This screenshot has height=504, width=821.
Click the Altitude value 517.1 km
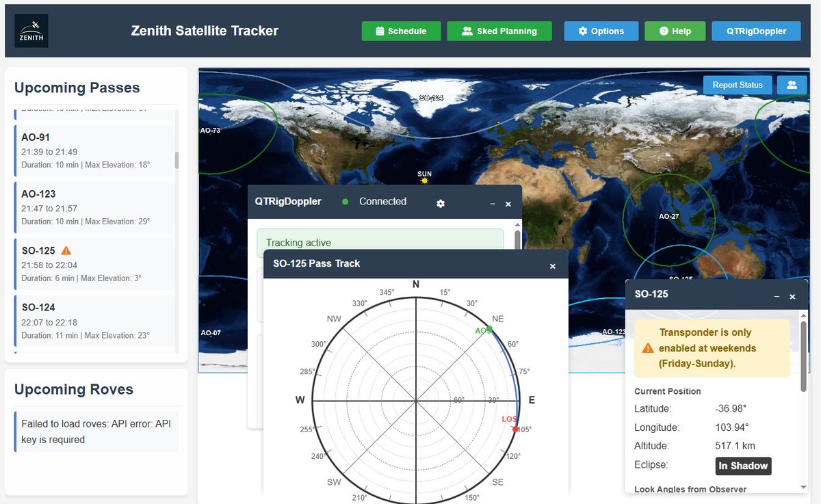tap(735, 446)
